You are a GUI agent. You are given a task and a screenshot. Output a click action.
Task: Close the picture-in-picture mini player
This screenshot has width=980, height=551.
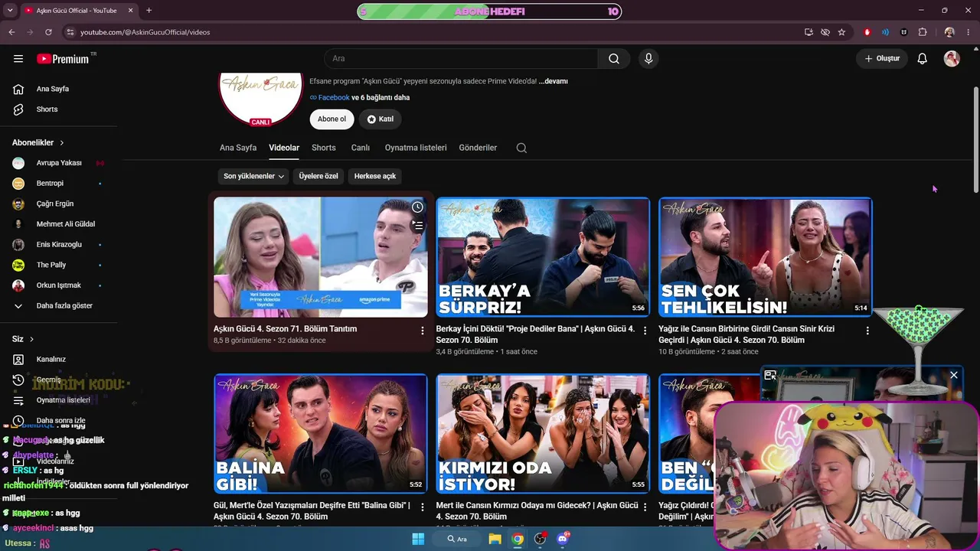tap(954, 375)
